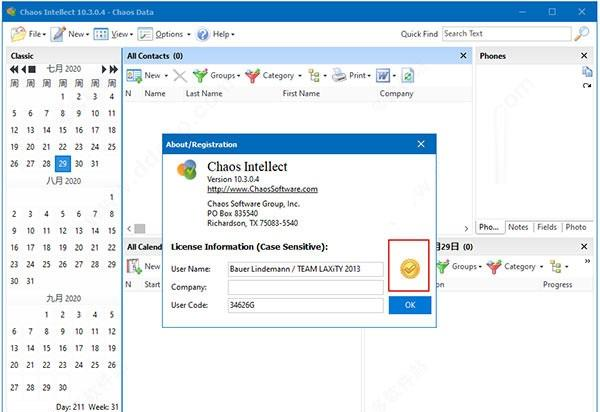Open the ChaosSoftware.com link

[262, 189]
